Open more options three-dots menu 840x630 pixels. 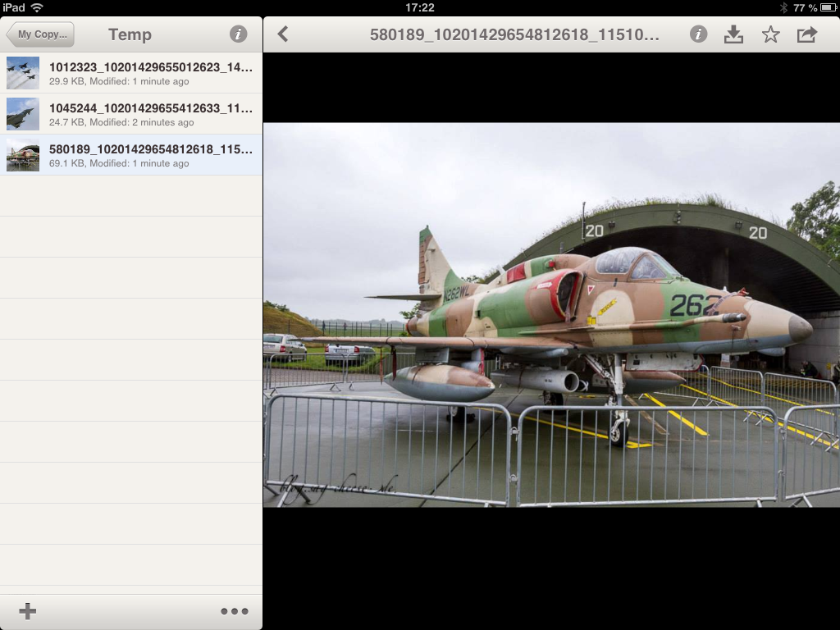click(x=234, y=611)
